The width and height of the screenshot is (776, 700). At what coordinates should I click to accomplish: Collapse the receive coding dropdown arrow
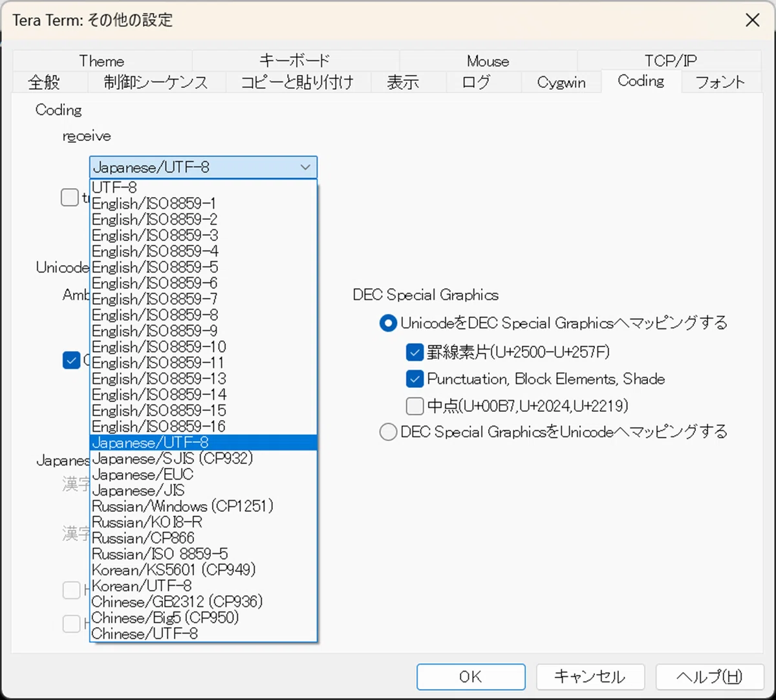click(305, 167)
